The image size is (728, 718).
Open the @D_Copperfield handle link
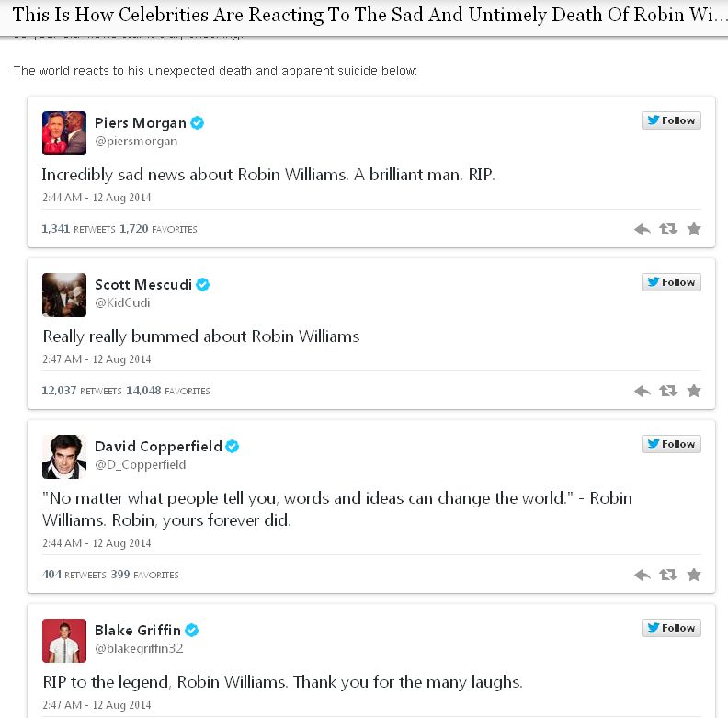141,465
